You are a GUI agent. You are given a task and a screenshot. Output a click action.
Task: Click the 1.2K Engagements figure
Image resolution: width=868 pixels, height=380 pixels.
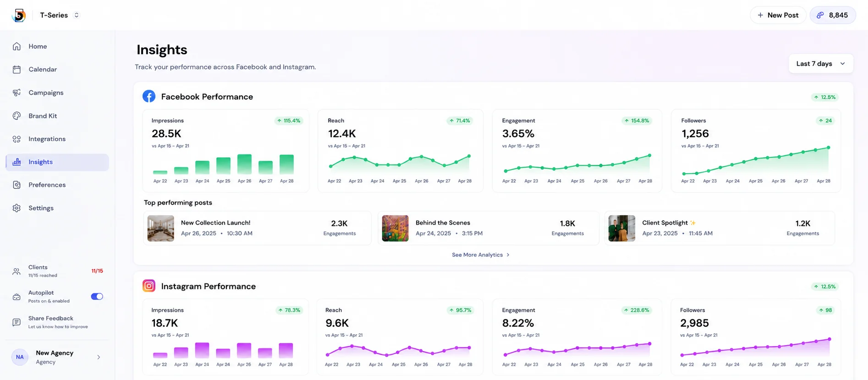(803, 223)
